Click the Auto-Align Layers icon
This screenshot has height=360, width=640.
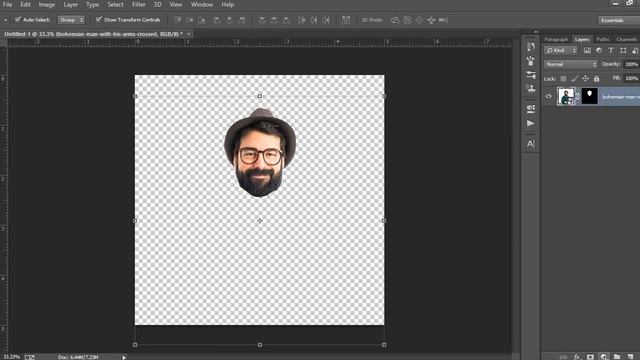click(346, 20)
